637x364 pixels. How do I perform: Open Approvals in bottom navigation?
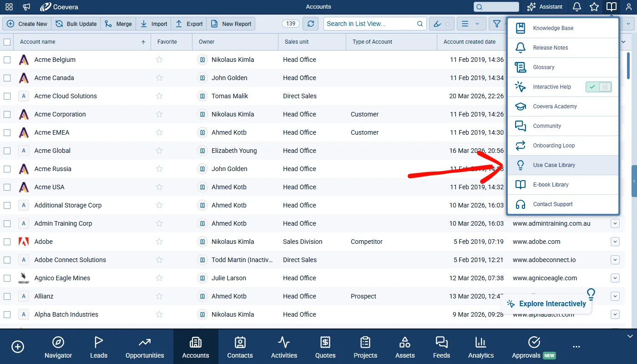tap(534, 347)
